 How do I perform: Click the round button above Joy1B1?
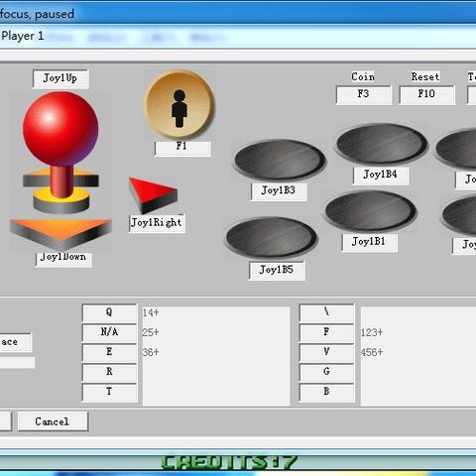click(x=371, y=211)
